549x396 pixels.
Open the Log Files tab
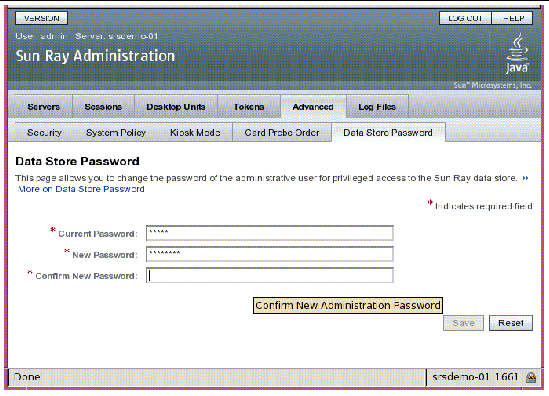[x=377, y=107]
